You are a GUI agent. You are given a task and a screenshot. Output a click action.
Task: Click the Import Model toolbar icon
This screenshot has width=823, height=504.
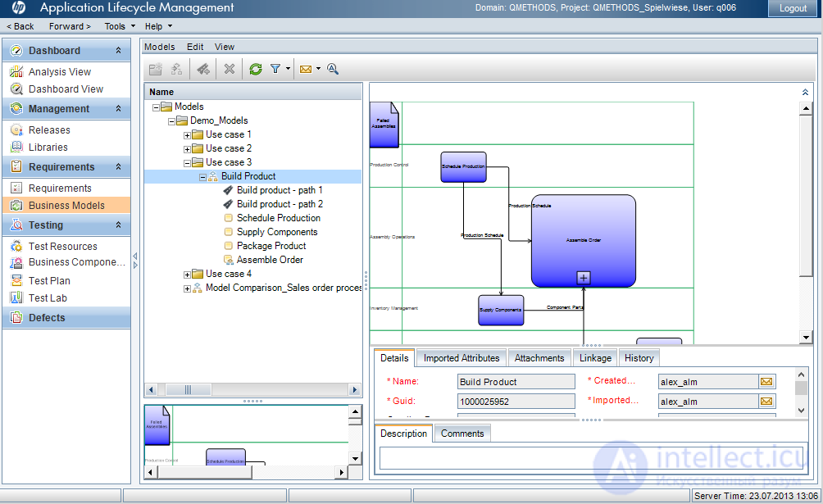tap(177, 69)
